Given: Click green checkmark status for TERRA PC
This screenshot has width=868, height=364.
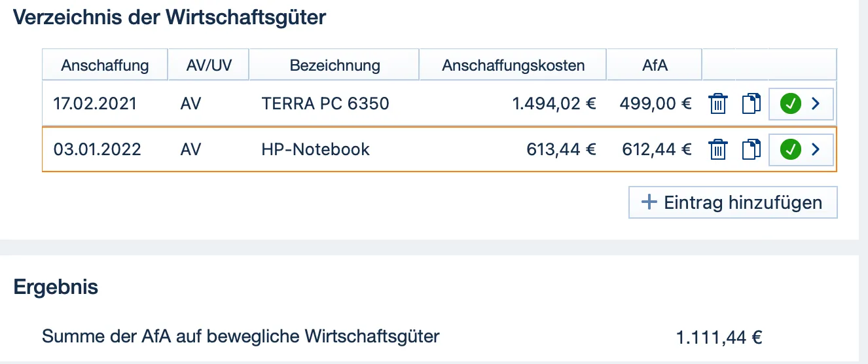Looking at the screenshot, I should pos(791,104).
